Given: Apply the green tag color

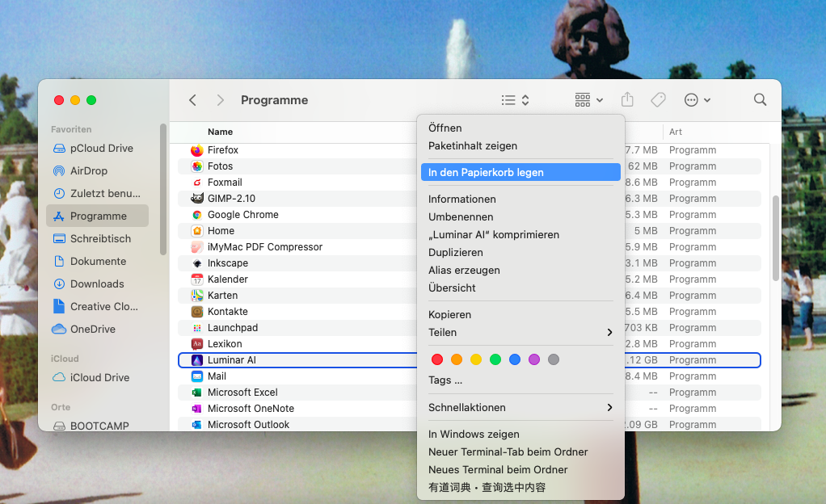Looking at the screenshot, I should (495, 359).
